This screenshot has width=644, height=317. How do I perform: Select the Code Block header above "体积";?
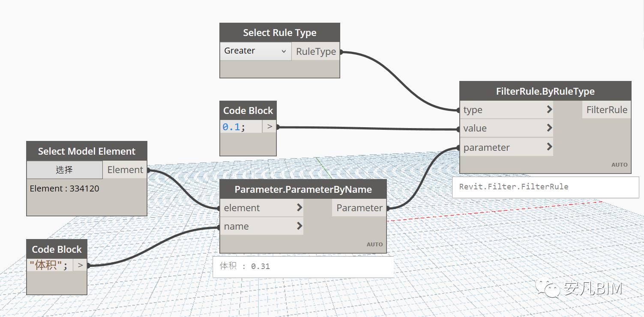pyautogui.click(x=57, y=249)
